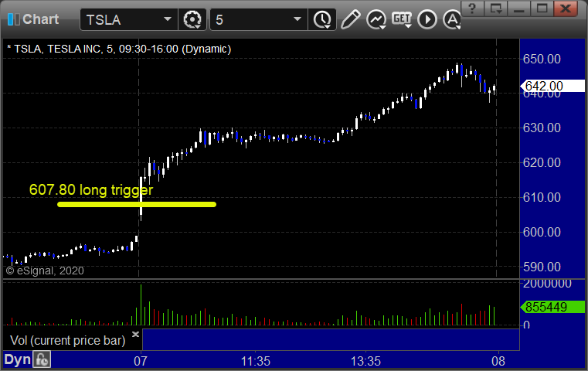
Task: Open the time template clock icon
Action: pyautogui.click(x=322, y=19)
